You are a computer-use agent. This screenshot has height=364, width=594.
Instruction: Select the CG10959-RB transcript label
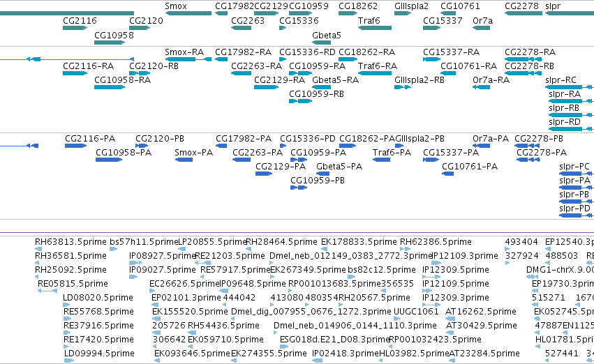(316, 94)
